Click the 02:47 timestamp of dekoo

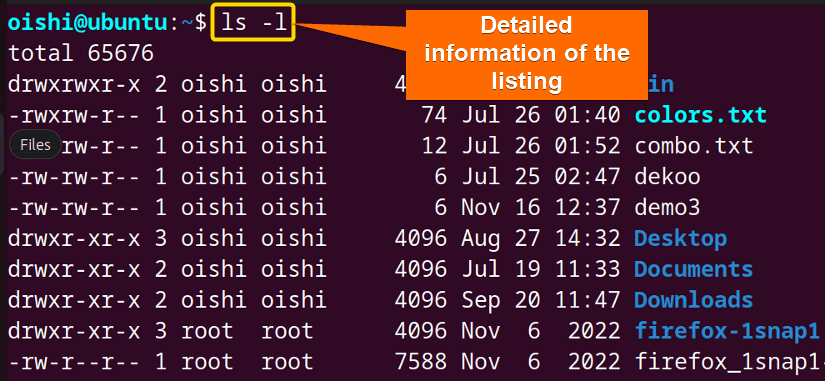[x=587, y=177]
